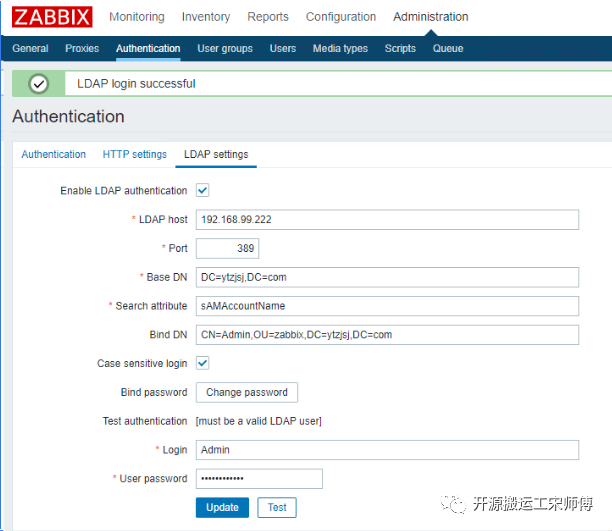Open the Queue section
612x531 pixels.
(448, 48)
